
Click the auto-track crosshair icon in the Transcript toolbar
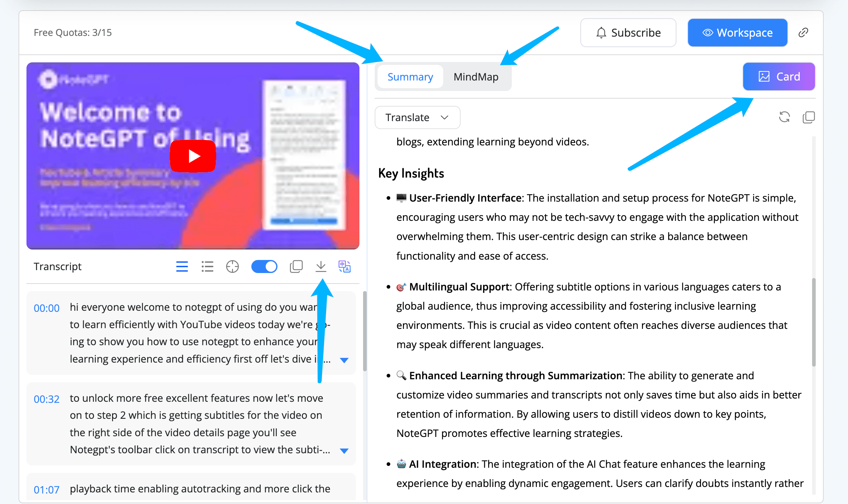pyautogui.click(x=232, y=267)
